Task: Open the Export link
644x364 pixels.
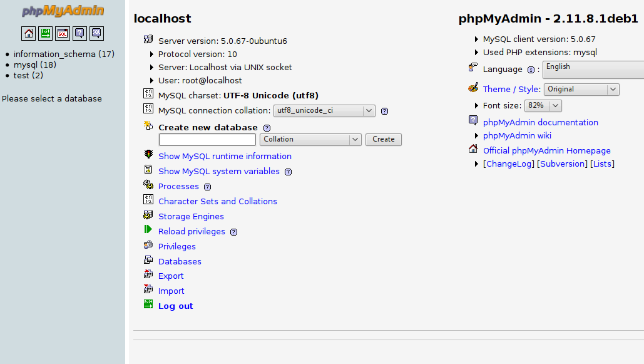Action: coord(171,276)
